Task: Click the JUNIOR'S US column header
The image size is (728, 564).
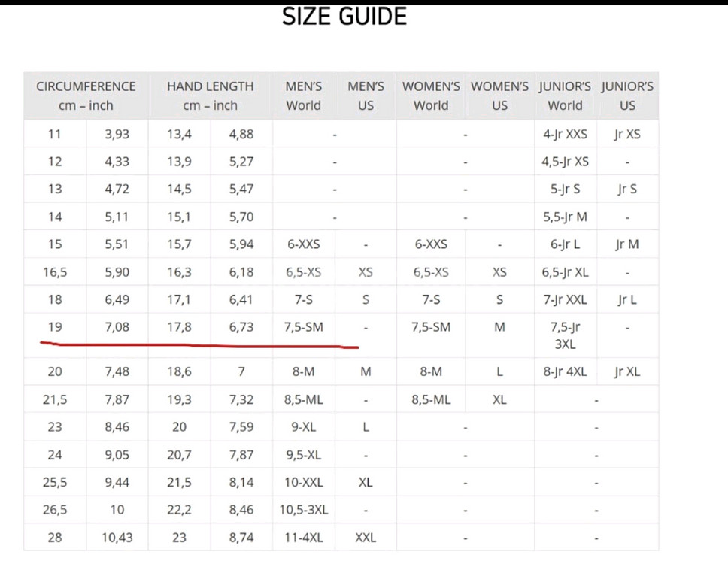Action: 627,96
